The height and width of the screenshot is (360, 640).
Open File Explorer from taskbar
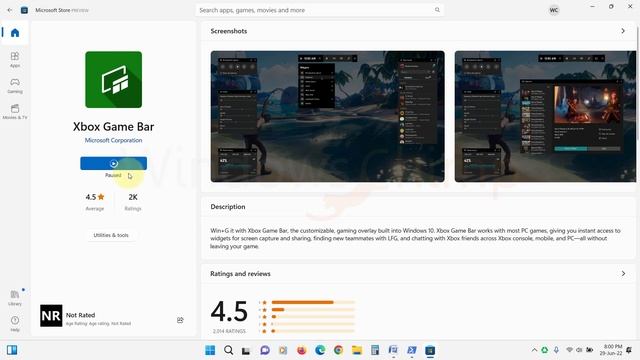357,350
